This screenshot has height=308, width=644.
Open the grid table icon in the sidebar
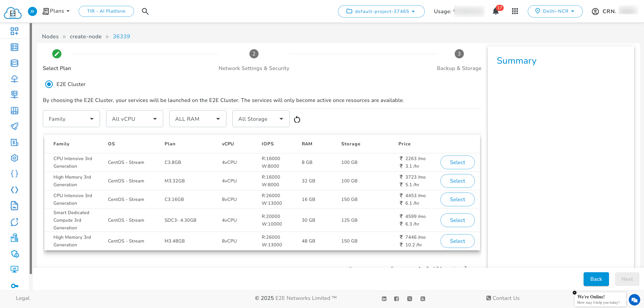coord(14,111)
